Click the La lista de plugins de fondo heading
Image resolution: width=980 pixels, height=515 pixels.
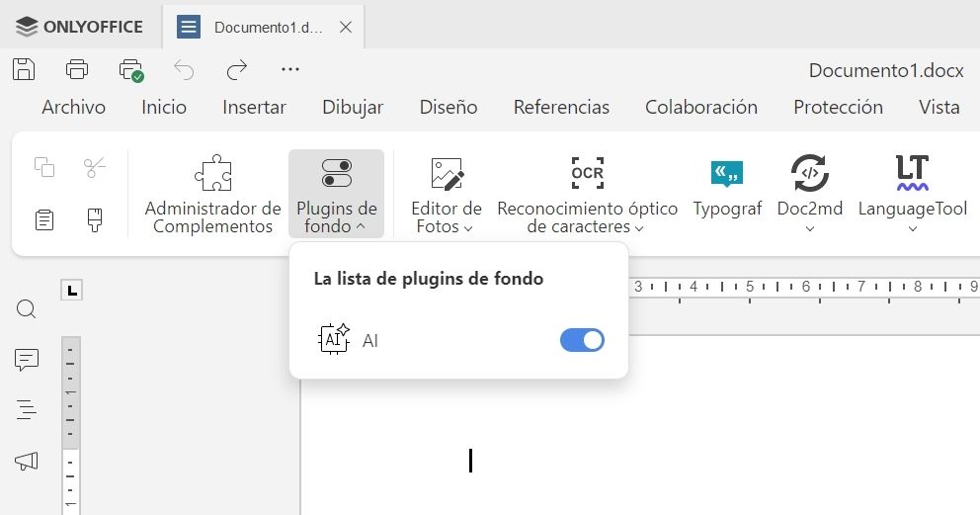point(429,278)
